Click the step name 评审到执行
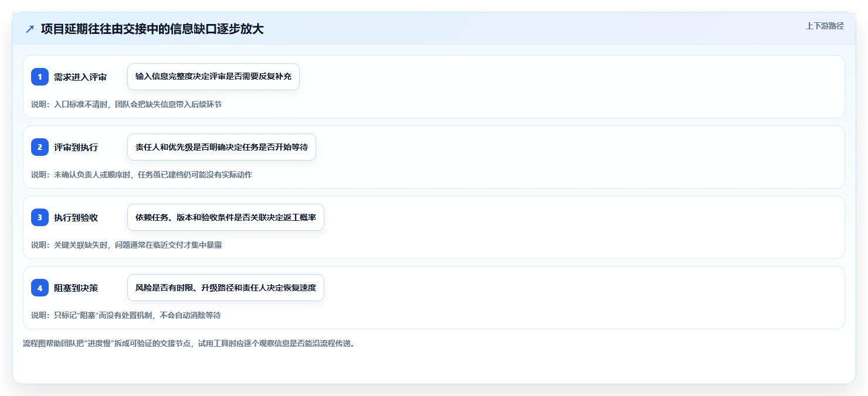The height and width of the screenshot is (396, 868). (76, 147)
